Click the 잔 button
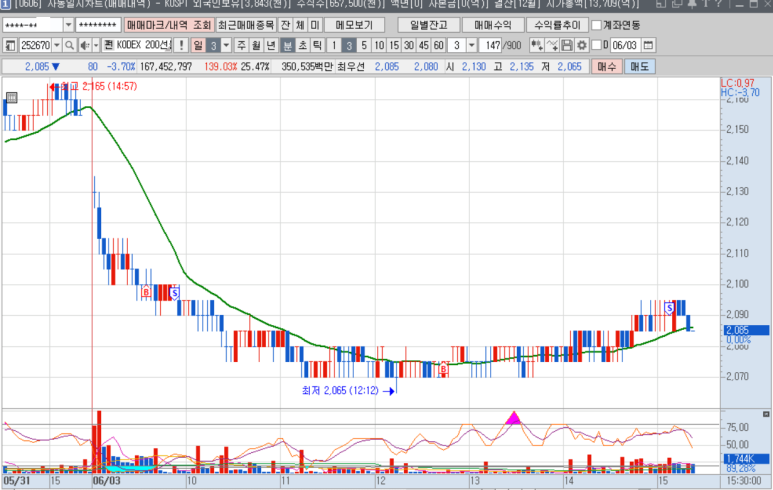Screen dimensions: 773x490 pos(285,25)
